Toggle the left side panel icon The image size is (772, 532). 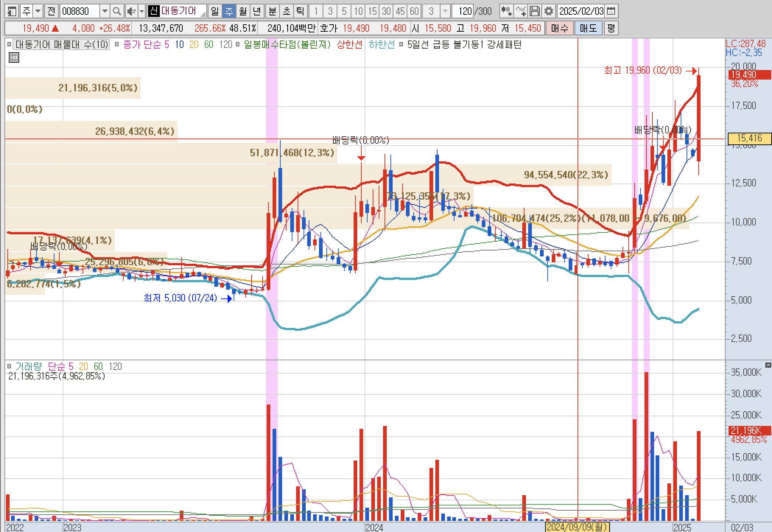click(x=12, y=11)
